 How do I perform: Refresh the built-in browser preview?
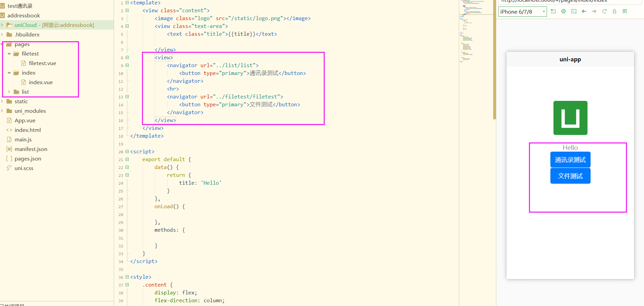[605, 11]
